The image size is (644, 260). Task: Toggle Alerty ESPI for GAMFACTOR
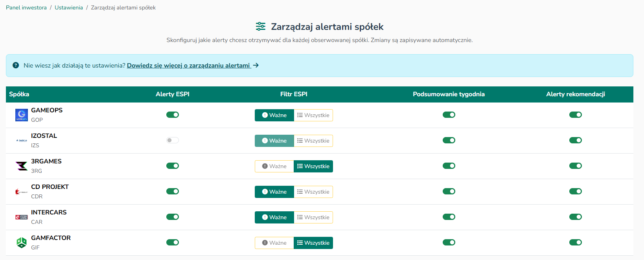(173, 242)
